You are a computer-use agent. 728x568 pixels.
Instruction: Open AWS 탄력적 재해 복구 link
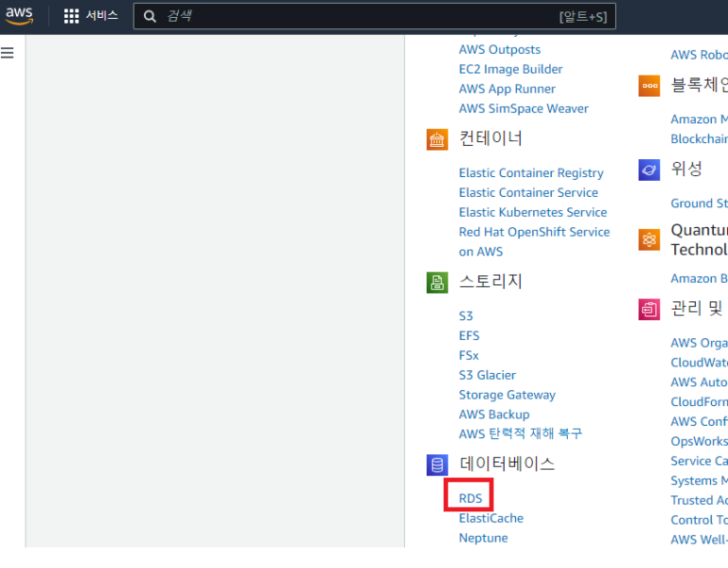pos(520,434)
